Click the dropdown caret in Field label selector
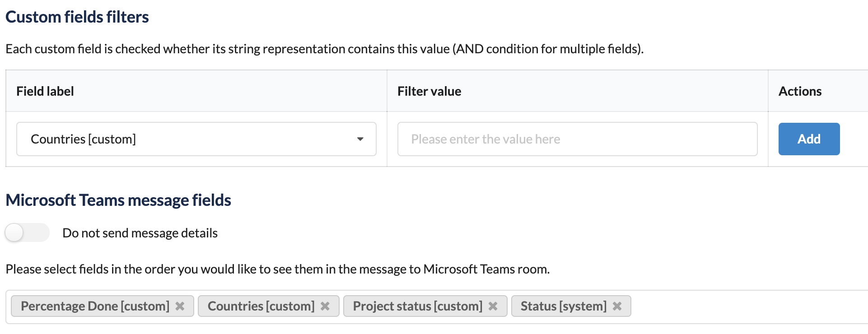868x334 pixels. [x=360, y=139]
